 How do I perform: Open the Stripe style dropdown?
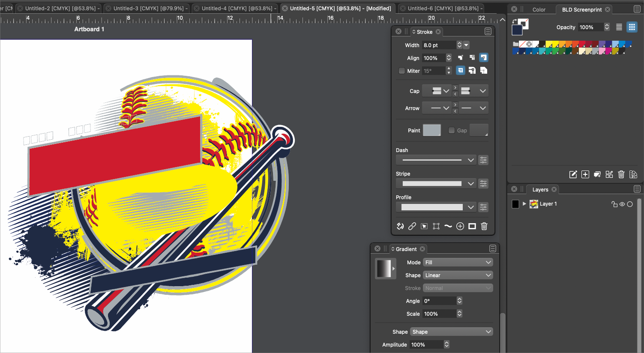[x=436, y=184]
